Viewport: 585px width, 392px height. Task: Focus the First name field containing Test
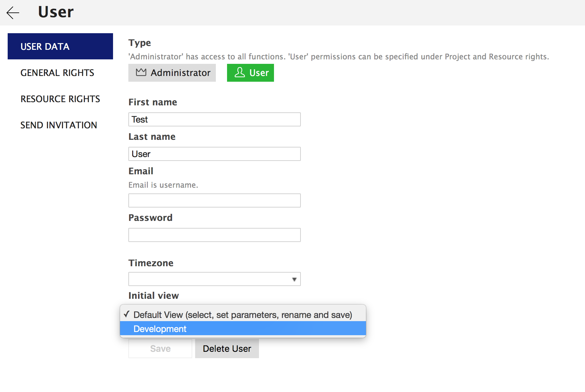(x=214, y=119)
